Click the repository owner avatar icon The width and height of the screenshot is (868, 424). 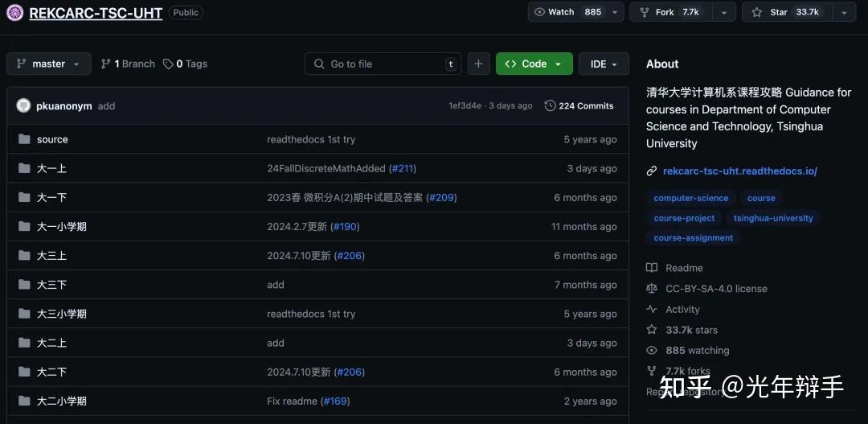(x=15, y=13)
